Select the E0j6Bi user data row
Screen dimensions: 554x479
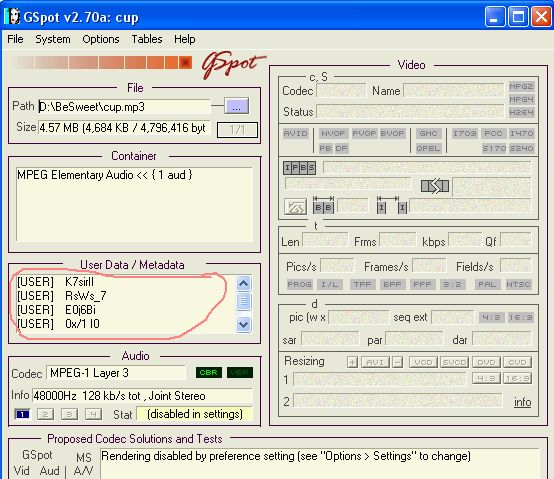pos(57,310)
